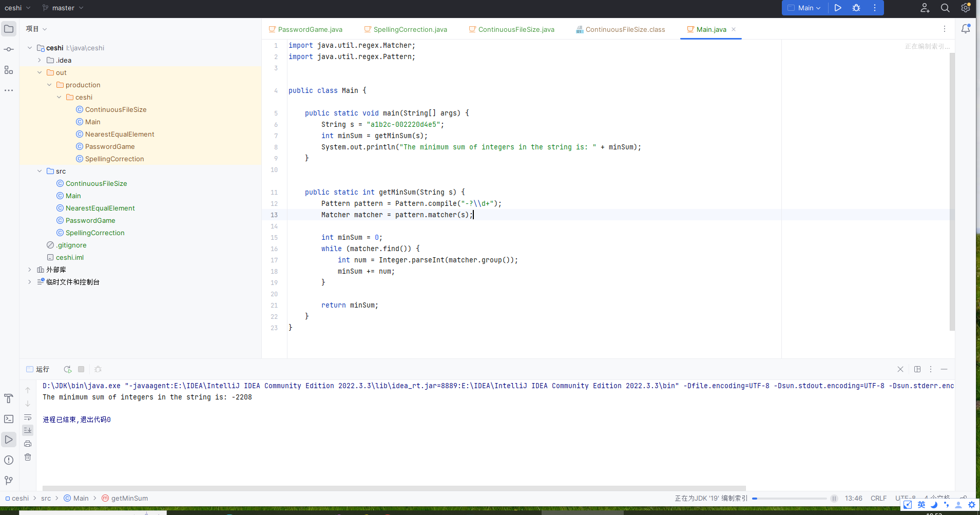Click 13:46 cursor position status

coord(853,498)
